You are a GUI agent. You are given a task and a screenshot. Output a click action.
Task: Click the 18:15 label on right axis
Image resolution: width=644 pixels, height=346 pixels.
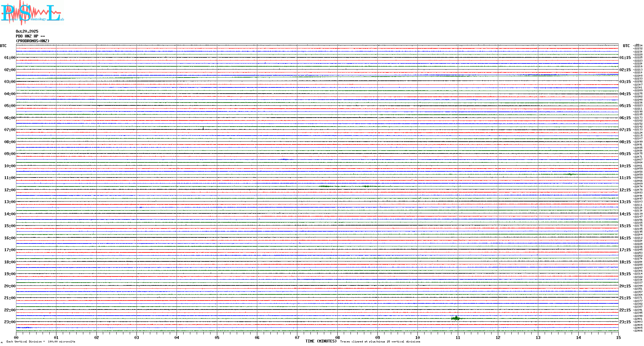tap(625, 262)
